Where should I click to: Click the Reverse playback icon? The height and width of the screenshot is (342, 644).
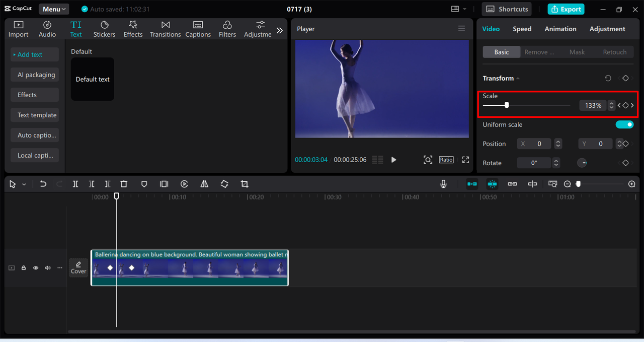pyautogui.click(x=184, y=184)
